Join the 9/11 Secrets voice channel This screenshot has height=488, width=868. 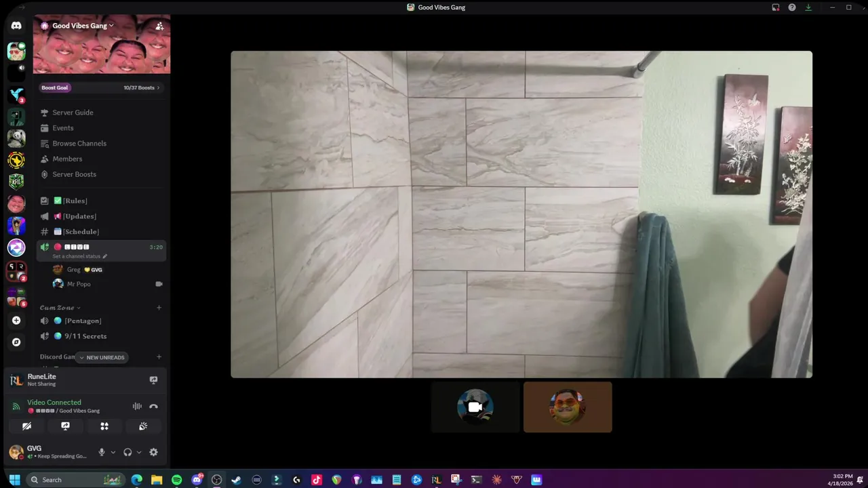click(x=101, y=336)
